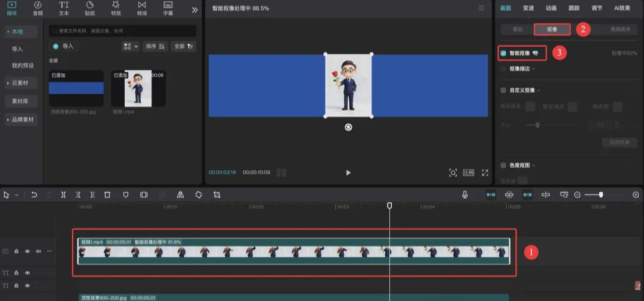The height and width of the screenshot is (301, 644).
Task: Delete left of playhead tool
Action: tap(78, 195)
